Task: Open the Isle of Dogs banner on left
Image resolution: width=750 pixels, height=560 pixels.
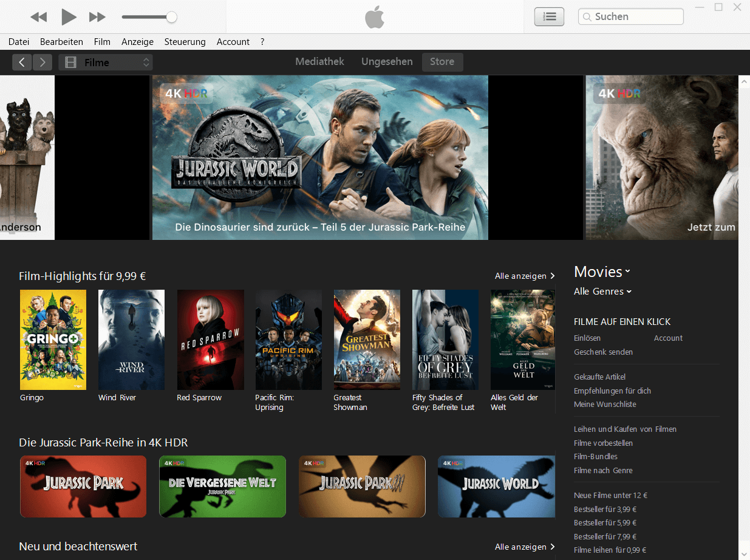Action: [x=27, y=157]
